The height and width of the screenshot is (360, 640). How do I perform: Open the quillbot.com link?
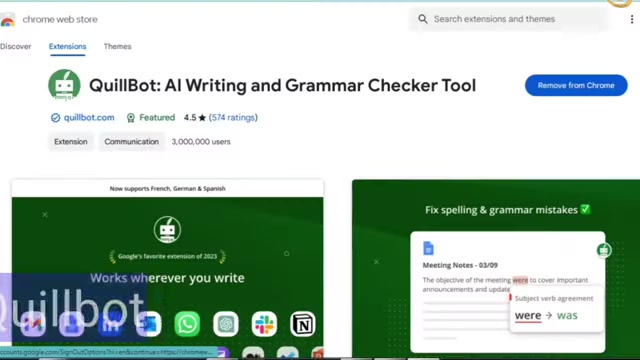click(x=89, y=118)
